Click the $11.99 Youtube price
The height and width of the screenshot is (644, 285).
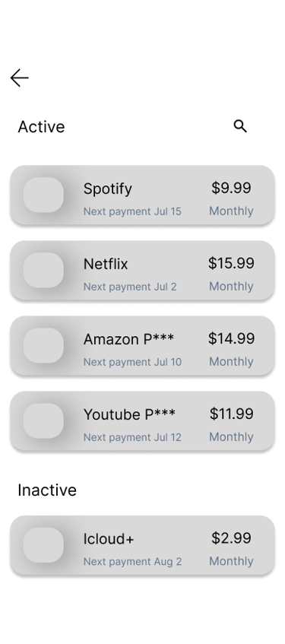[x=231, y=414]
